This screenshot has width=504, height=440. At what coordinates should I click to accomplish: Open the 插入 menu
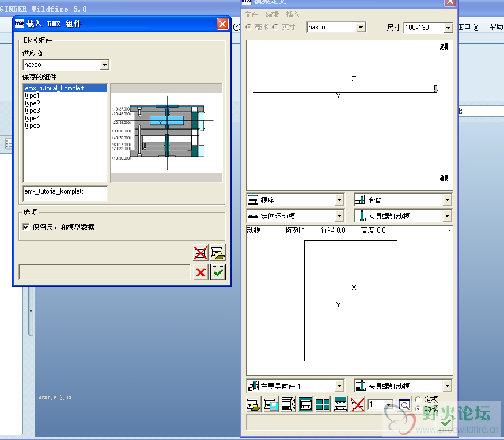tap(293, 14)
